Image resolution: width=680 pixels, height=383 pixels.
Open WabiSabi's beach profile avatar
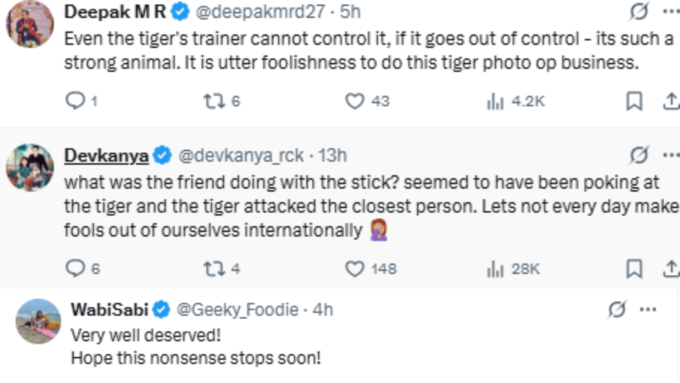pos(38,321)
